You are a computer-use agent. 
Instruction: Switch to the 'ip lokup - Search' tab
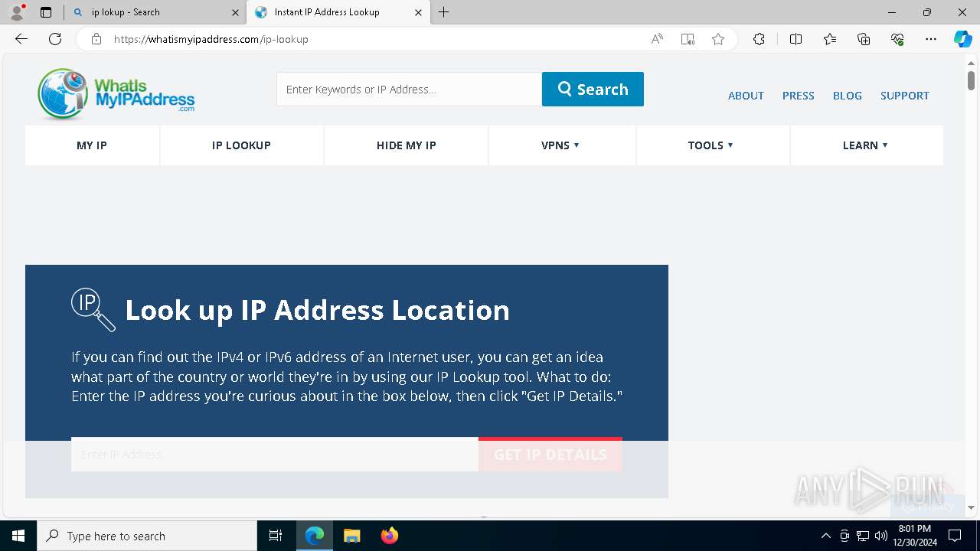point(155,12)
